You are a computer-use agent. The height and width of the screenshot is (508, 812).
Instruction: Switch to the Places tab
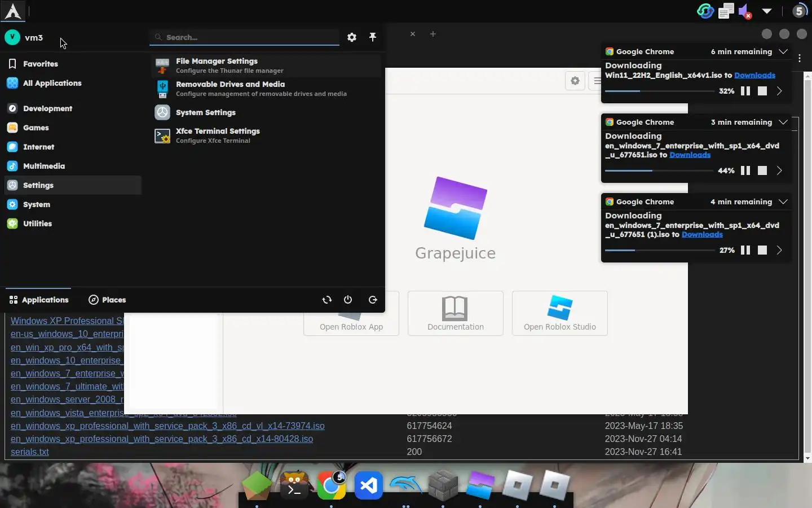[107, 300]
